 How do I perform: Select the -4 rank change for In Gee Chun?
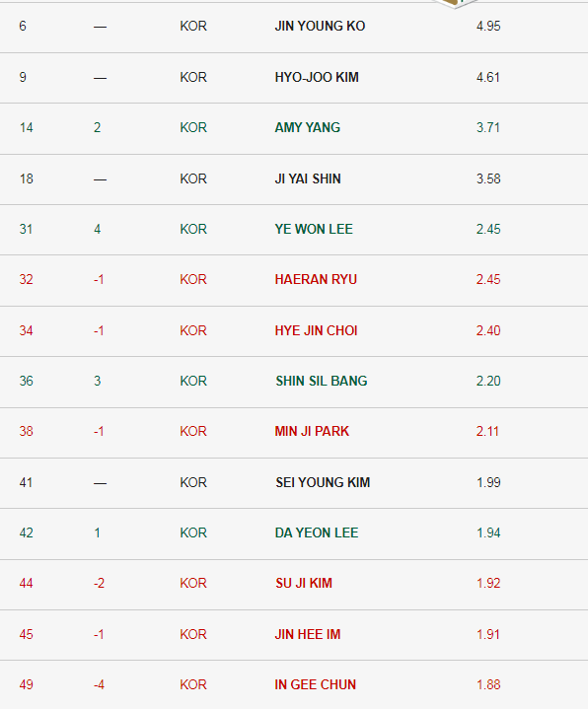(x=99, y=684)
